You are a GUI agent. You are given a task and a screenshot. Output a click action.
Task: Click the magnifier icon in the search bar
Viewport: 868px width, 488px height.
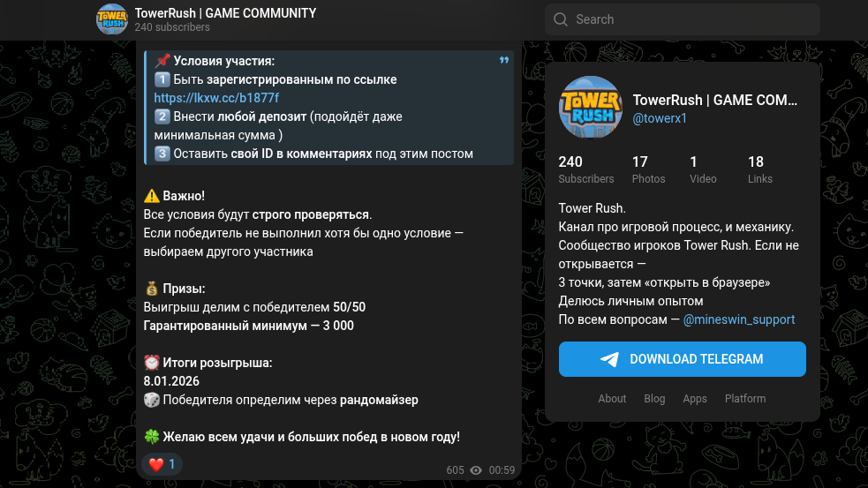[560, 19]
